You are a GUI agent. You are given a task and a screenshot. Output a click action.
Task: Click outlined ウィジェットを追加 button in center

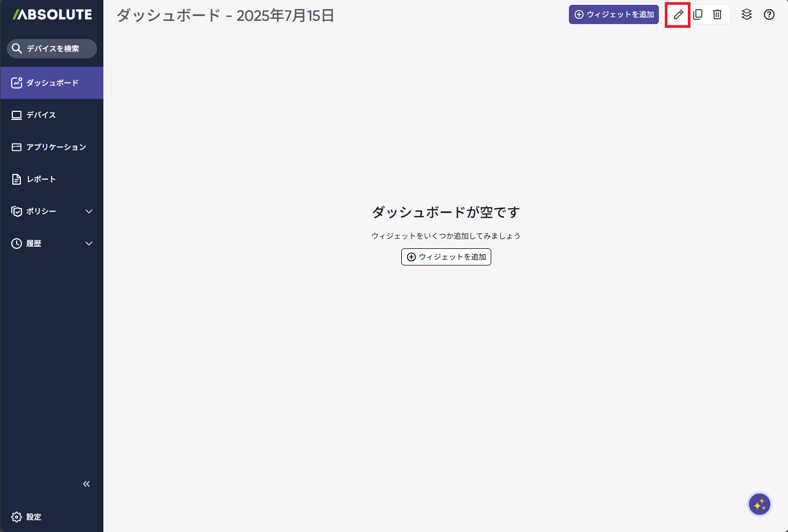(x=446, y=257)
